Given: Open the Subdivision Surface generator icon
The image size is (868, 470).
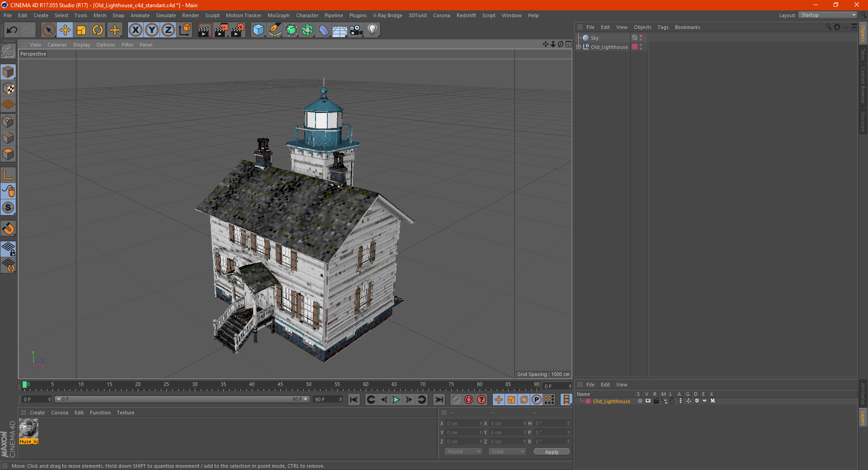Looking at the screenshot, I should 291,30.
